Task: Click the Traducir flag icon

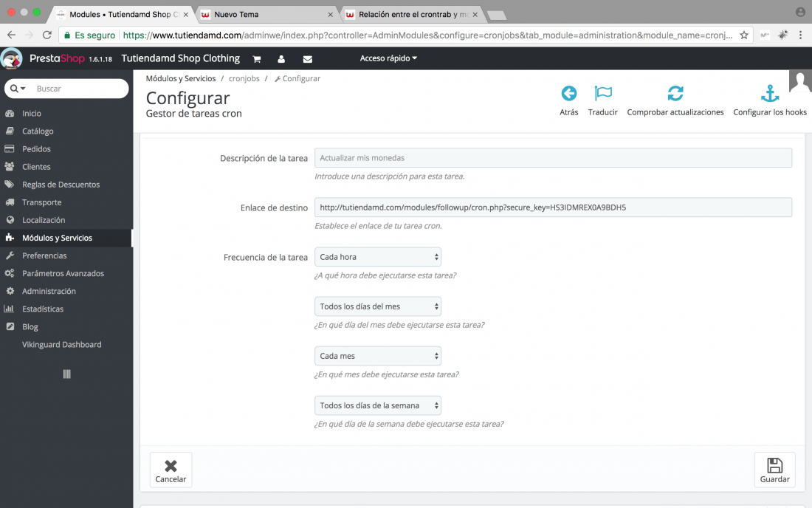Action: point(603,94)
